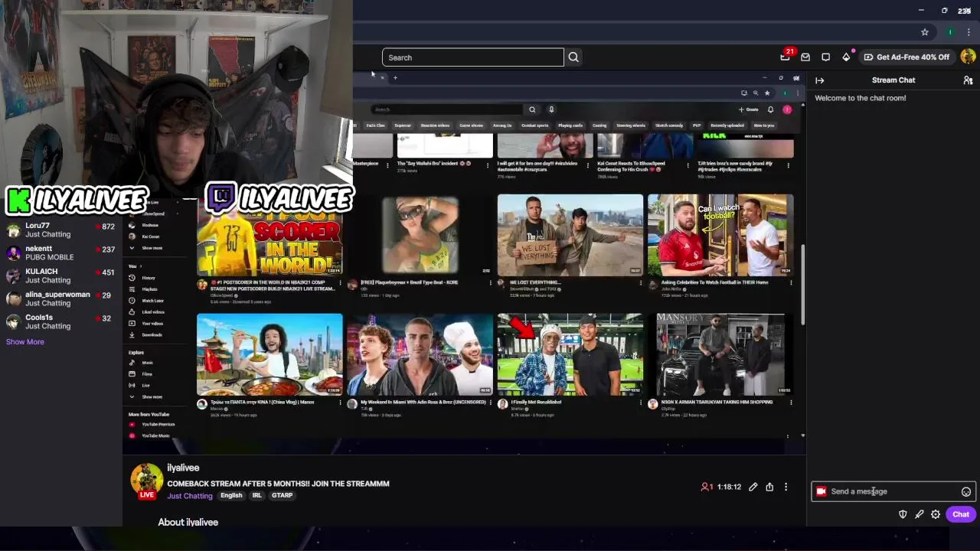Open the Just Chatting category link below title
Screen dimensions: 980x551
[190, 496]
